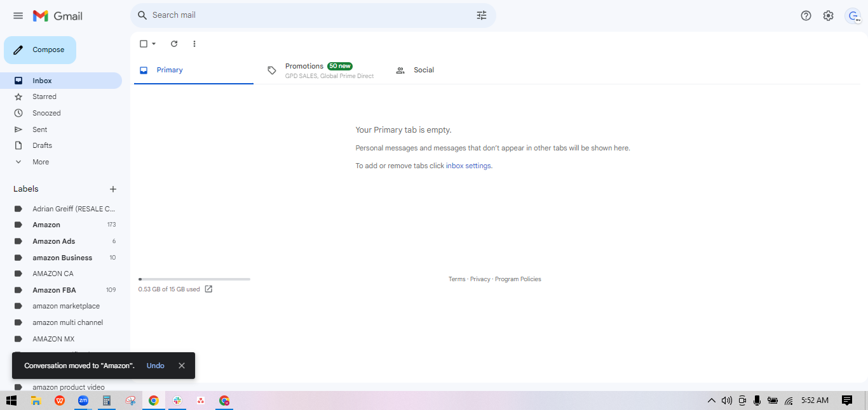Click the Refresh mail icon
Image resolution: width=868 pixels, height=410 pixels.
point(174,44)
